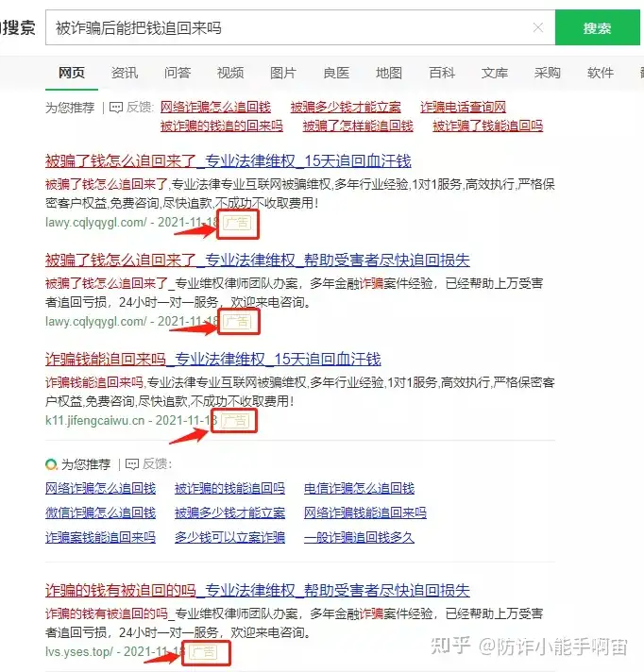Open blue link 电信诈骗怎么追回钱
The width and height of the screenshot is (644, 672).
(x=360, y=489)
